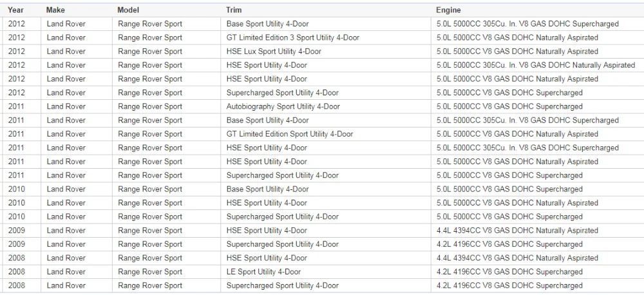Image resolution: width=644 pixels, height=295 pixels.
Task: Click Range Rover Sport in Autobiography row
Action: pyautogui.click(x=150, y=106)
